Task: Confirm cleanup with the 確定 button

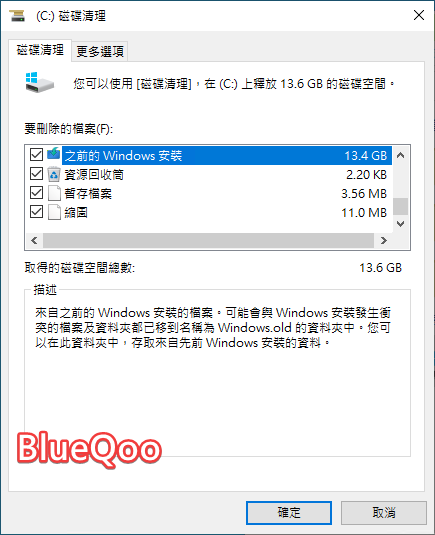Action: (289, 512)
